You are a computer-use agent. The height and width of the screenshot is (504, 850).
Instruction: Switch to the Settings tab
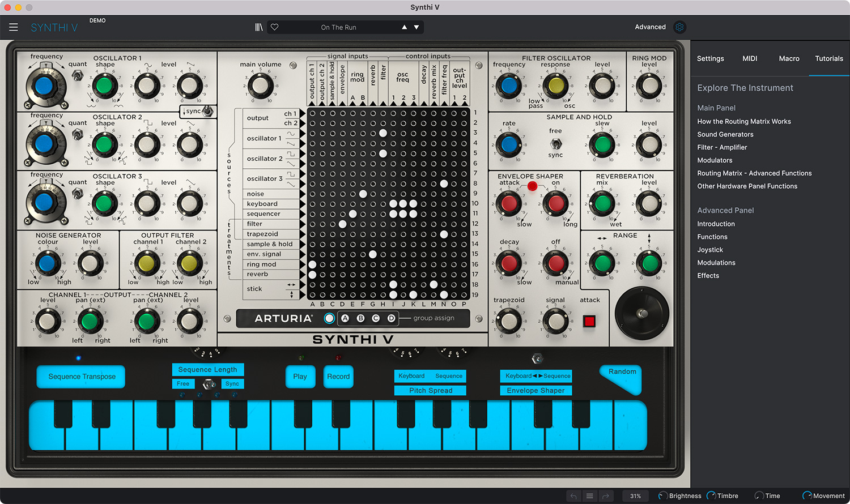(710, 58)
